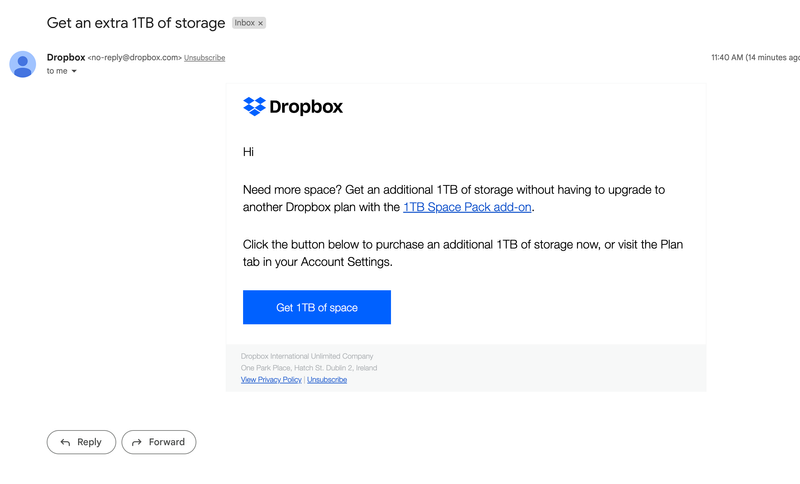
Task: Open the sender's profile avatar
Action: pyautogui.click(x=23, y=64)
